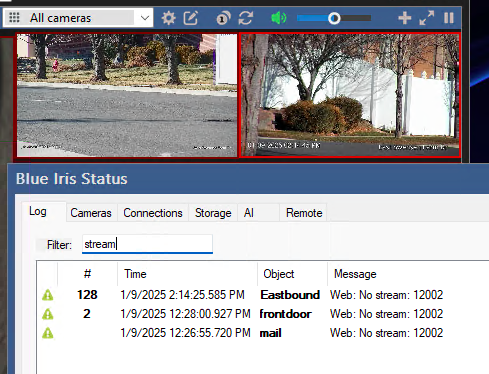Adjust the volume slider handle
Screen dimensions: 489x374
334,18
